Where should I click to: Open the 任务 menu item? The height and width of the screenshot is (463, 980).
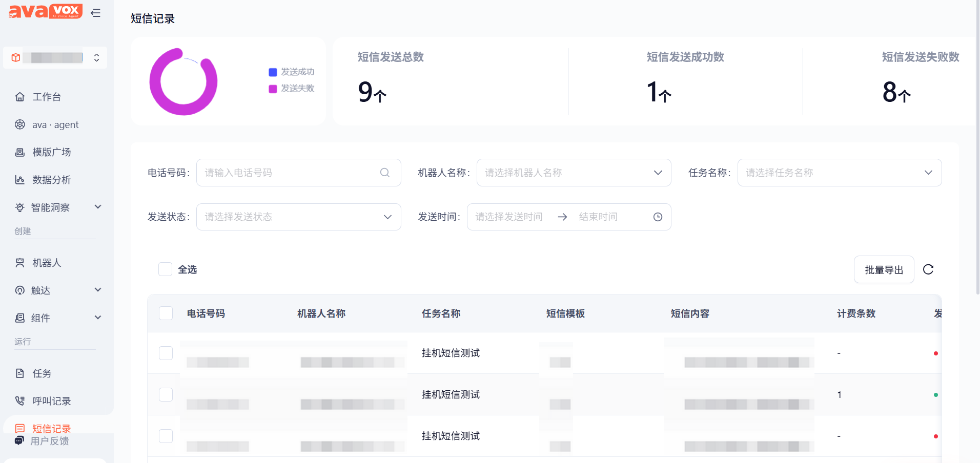[42, 373]
